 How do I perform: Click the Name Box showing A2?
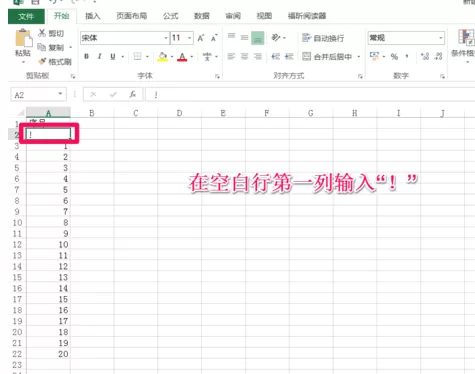pos(38,95)
